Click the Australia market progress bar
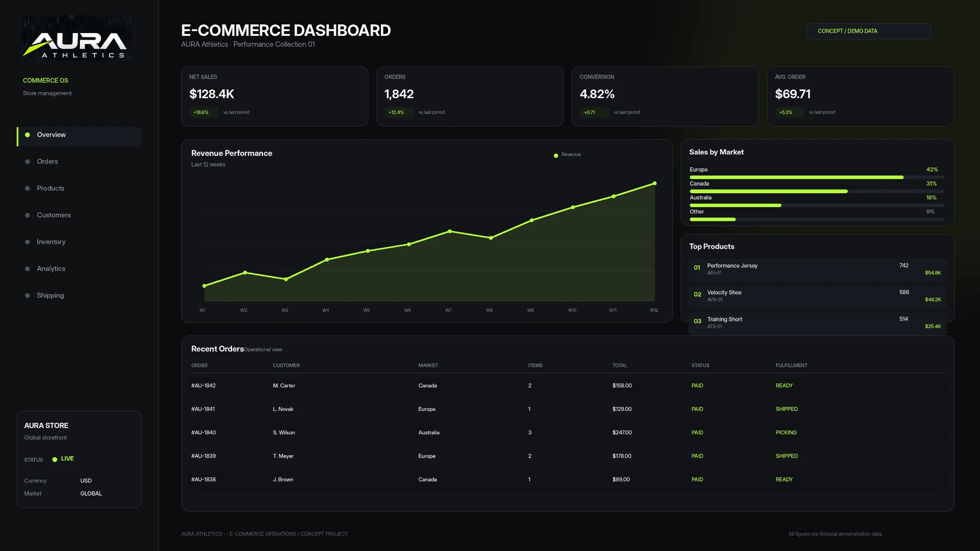Image resolution: width=980 pixels, height=551 pixels. click(817, 205)
